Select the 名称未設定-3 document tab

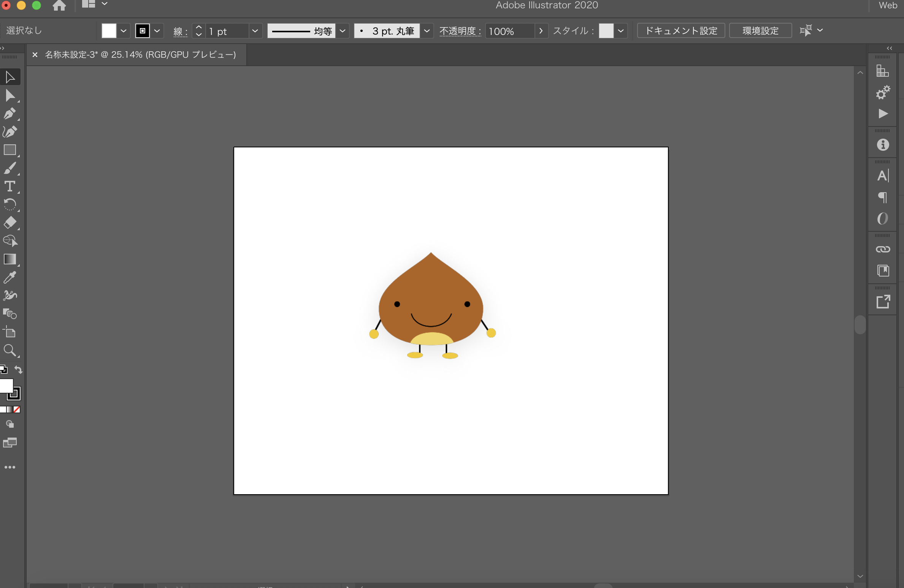click(140, 55)
